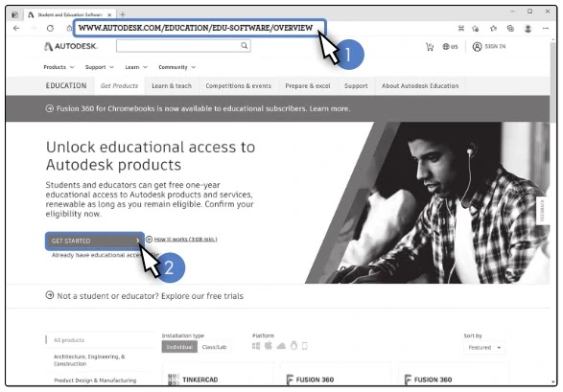This screenshot has width=563, height=392.
Task: Open the About Autodesk Education tab
Action: 420,85
